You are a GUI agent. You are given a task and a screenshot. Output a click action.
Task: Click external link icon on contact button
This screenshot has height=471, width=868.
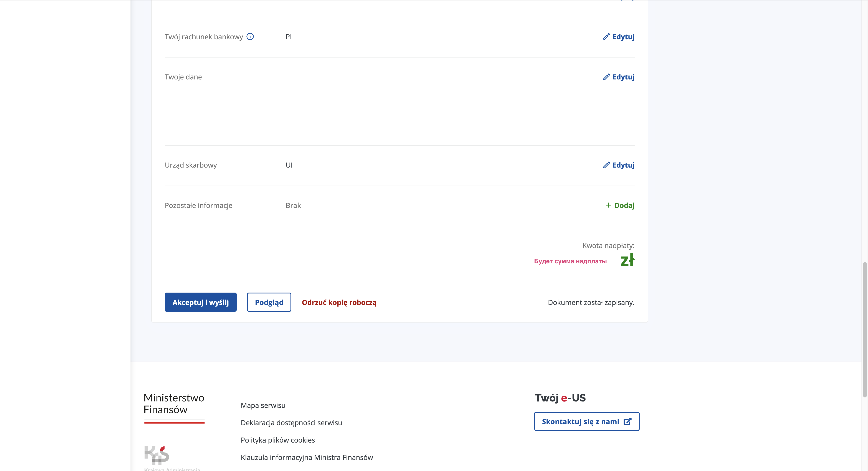tap(627, 422)
